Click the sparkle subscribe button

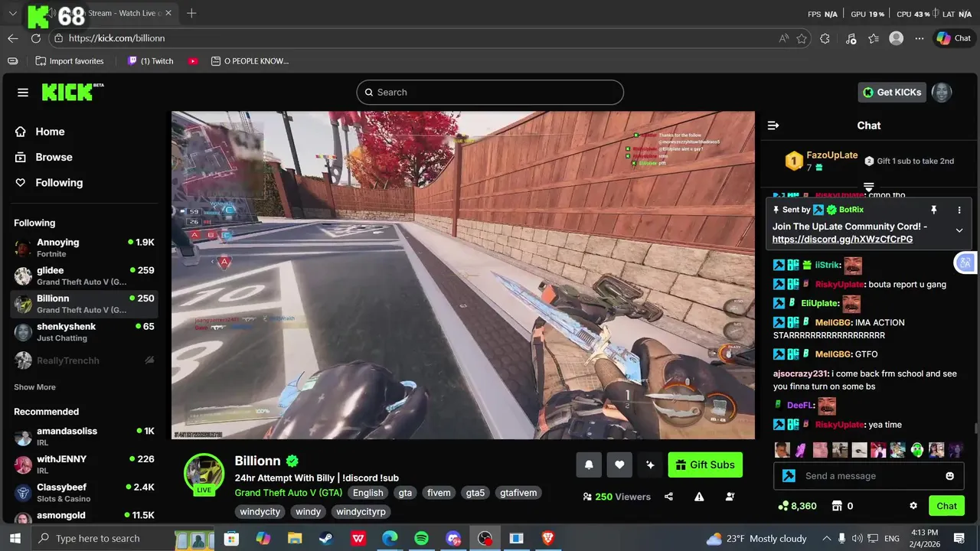[x=650, y=465]
